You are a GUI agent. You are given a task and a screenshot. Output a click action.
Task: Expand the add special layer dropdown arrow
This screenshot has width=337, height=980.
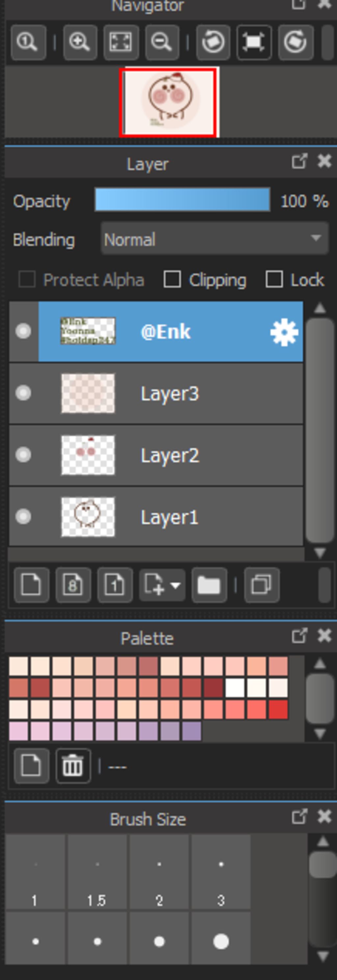click(175, 585)
